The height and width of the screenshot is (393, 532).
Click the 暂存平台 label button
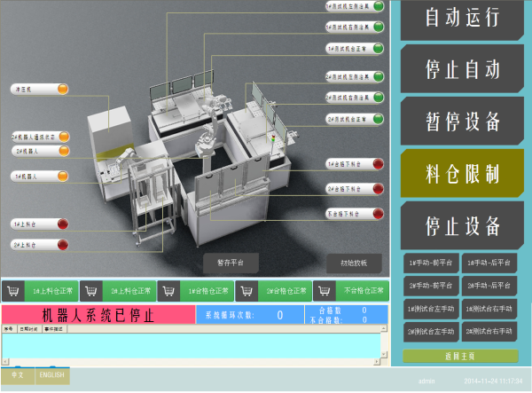tap(230, 263)
